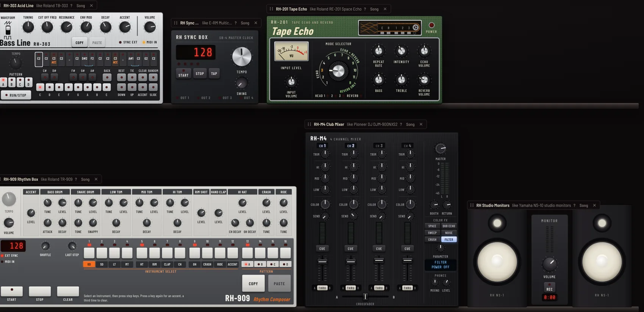Click the help question mark on RH-303 Acid Line
The width and height of the screenshot is (644, 312).
[x=71, y=6]
